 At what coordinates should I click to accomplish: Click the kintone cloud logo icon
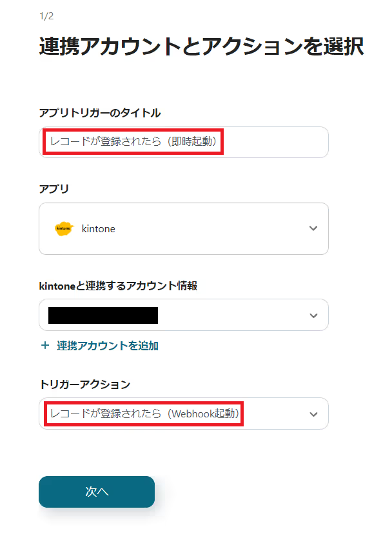click(x=63, y=228)
